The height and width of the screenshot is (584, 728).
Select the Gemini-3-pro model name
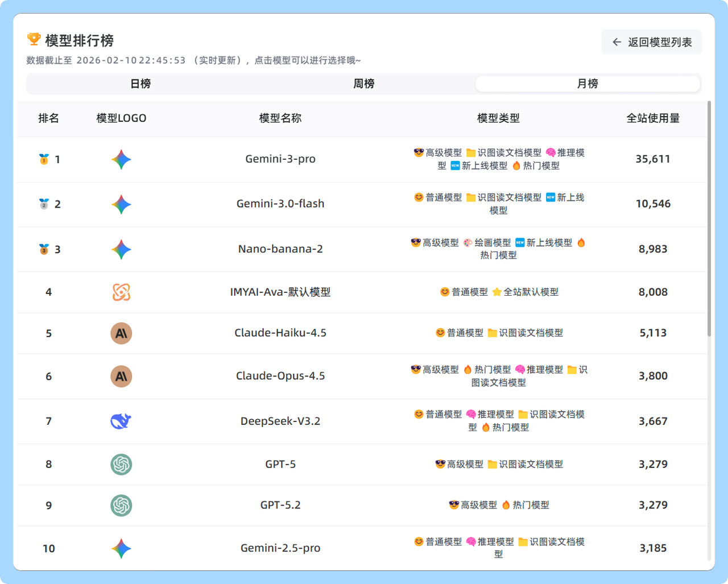(280, 159)
